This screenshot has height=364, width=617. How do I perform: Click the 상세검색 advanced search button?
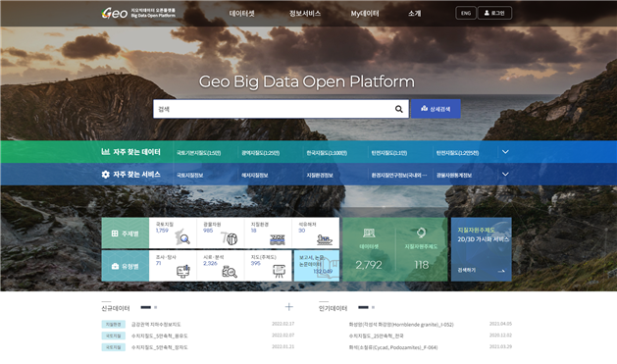pos(436,109)
